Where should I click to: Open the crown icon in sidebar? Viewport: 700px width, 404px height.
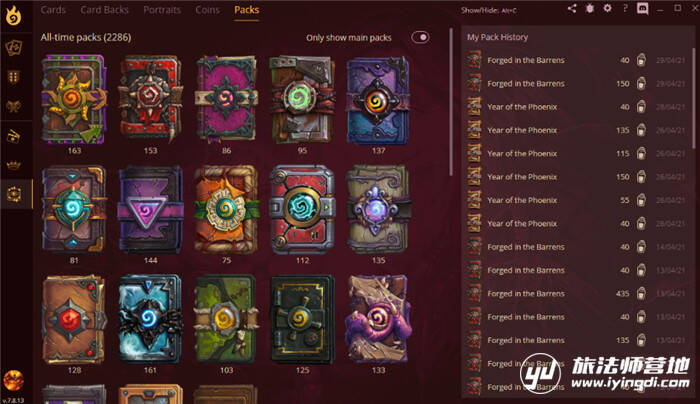(x=14, y=165)
